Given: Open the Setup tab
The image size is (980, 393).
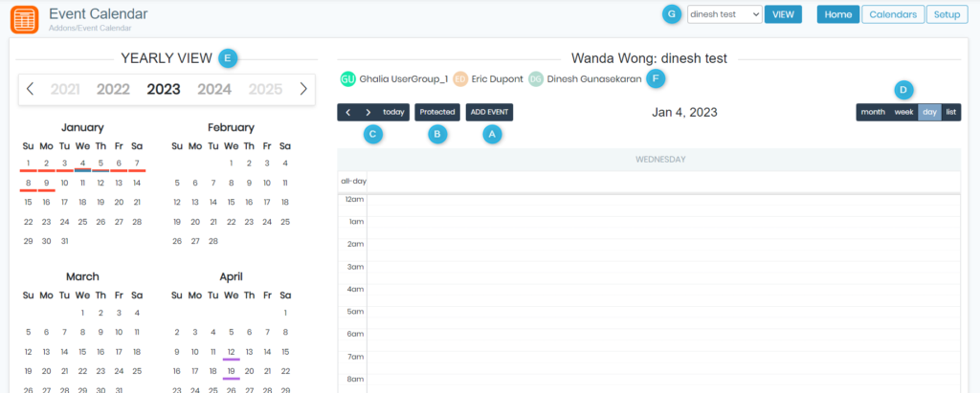Looking at the screenshot, I should pos(947,13).
